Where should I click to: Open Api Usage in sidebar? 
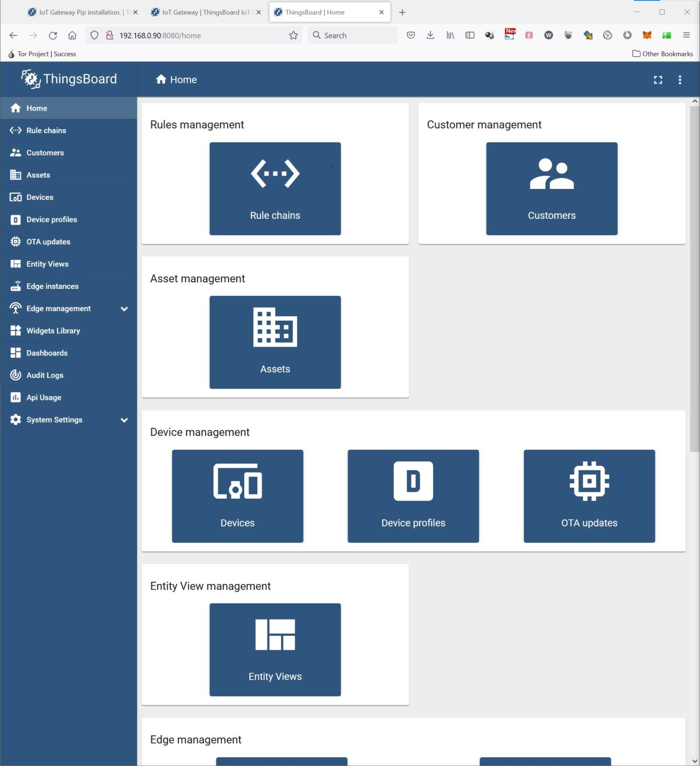click(43, 397)
